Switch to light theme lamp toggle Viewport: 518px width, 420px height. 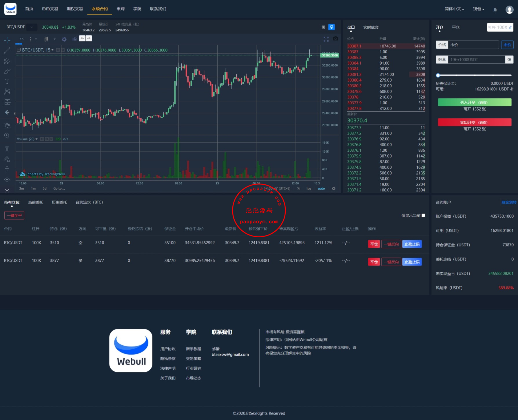click(331, 27)
